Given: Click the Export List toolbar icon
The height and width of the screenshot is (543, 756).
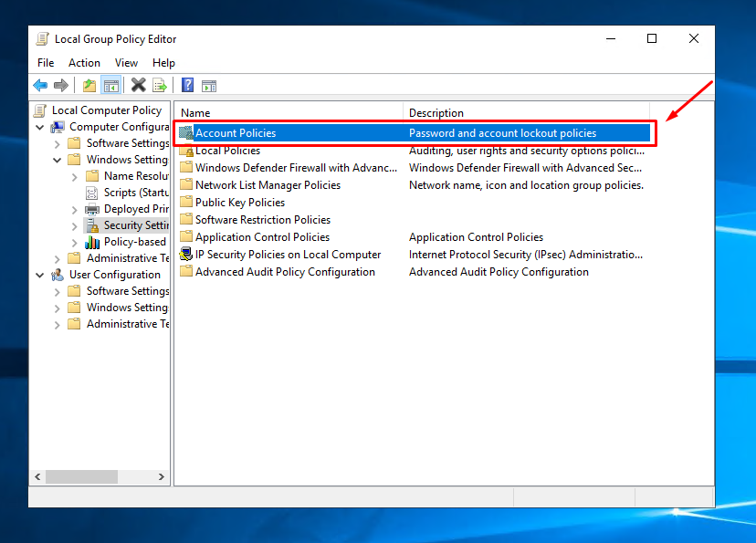Looking at the screenshot, I should click(160, 86).
